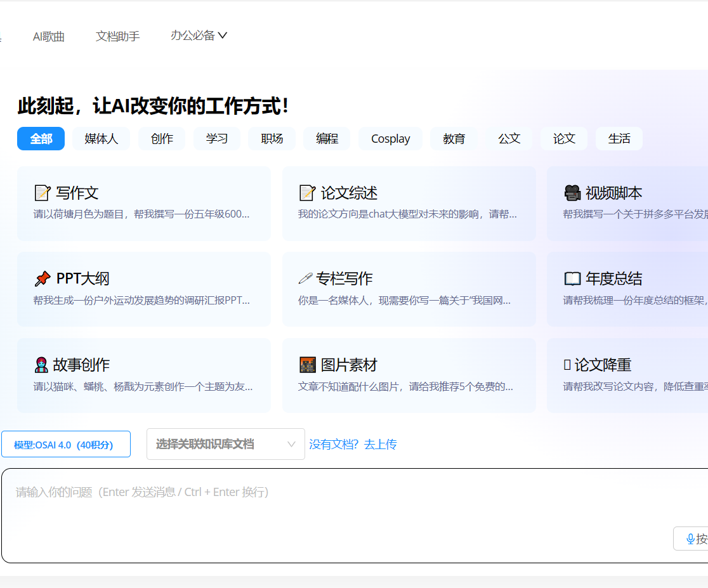The height and width of the screenshot is (588, 708).
Task: Switch to the 全部 category tab
Action: click(41, 138)
